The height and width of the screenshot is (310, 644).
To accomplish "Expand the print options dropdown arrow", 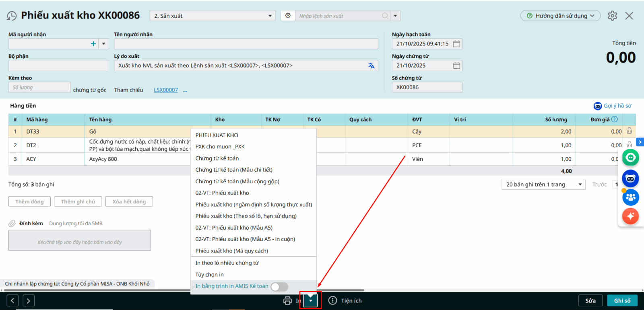I will pos(311,301).
